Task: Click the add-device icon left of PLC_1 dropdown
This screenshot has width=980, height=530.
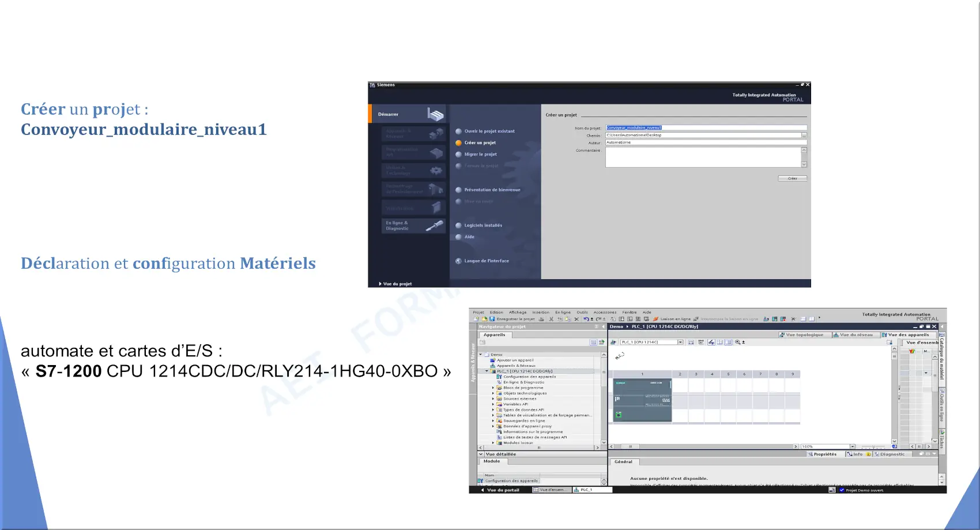Action: pos(613,342)
